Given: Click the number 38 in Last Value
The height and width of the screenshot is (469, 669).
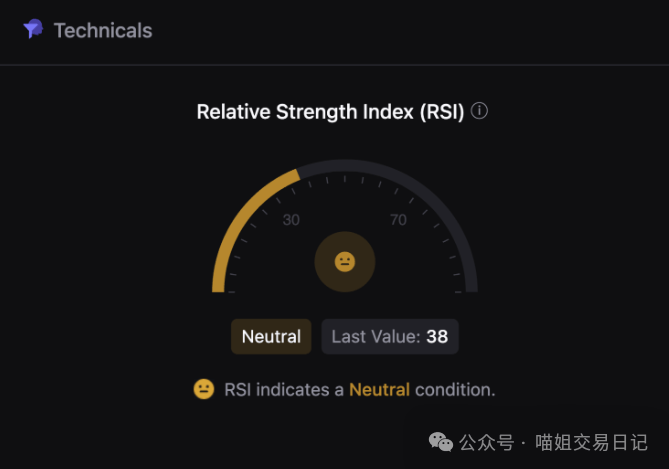Looking at the screenshot, I should coord(437,337).
